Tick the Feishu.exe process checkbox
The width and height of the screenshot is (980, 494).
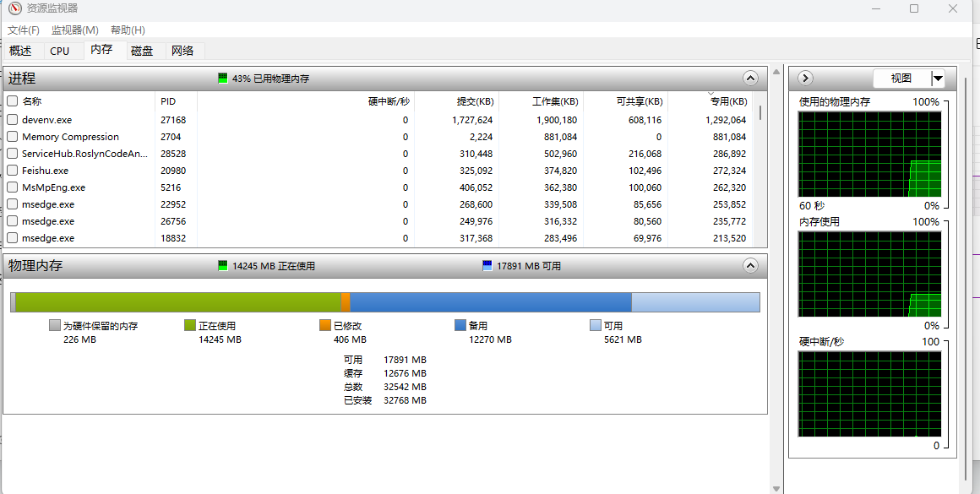point(13,171)
